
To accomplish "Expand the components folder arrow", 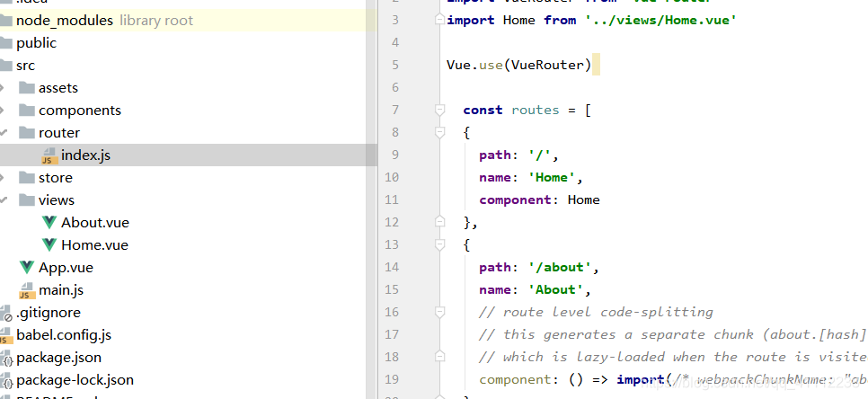I will tap(3, 111).
